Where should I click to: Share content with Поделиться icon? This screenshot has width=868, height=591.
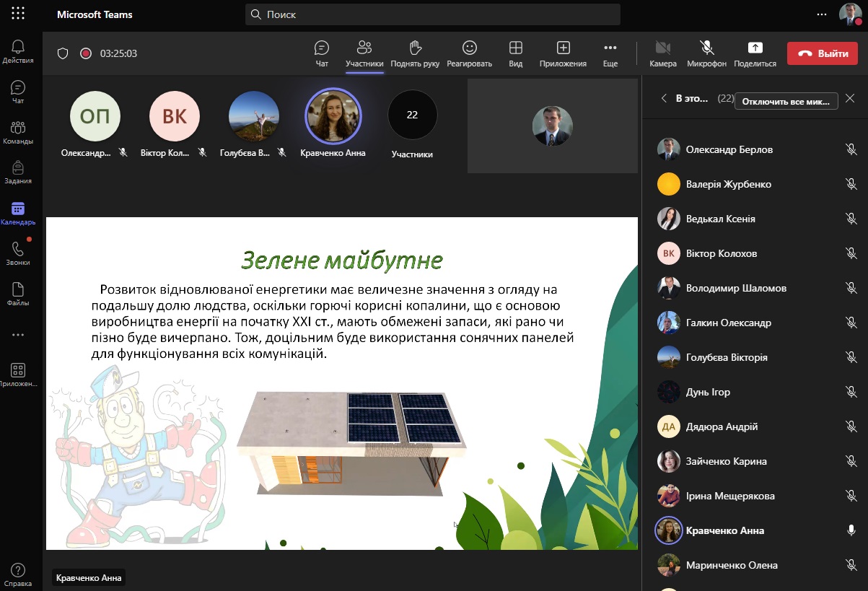[x=755, y=54]
